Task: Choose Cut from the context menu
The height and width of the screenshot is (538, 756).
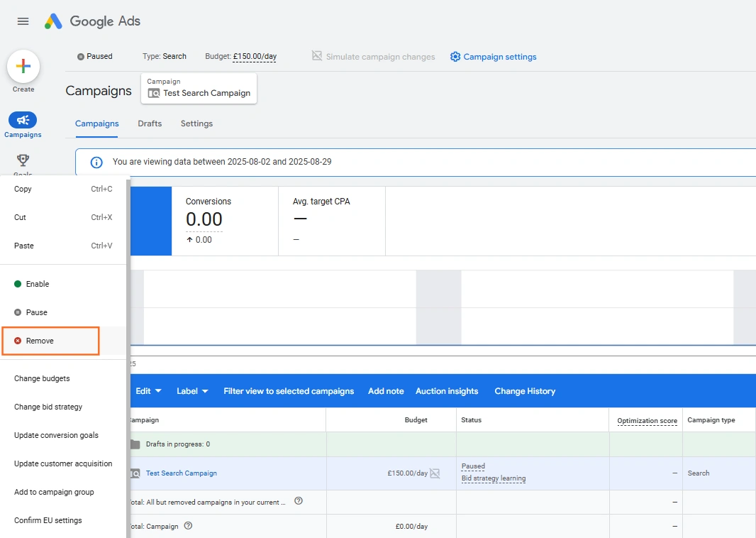Action: pyautogui.click(x=63, y=217)
